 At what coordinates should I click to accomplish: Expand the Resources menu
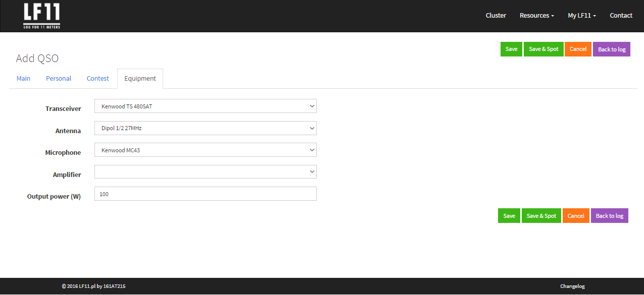(x=536, y=16)
